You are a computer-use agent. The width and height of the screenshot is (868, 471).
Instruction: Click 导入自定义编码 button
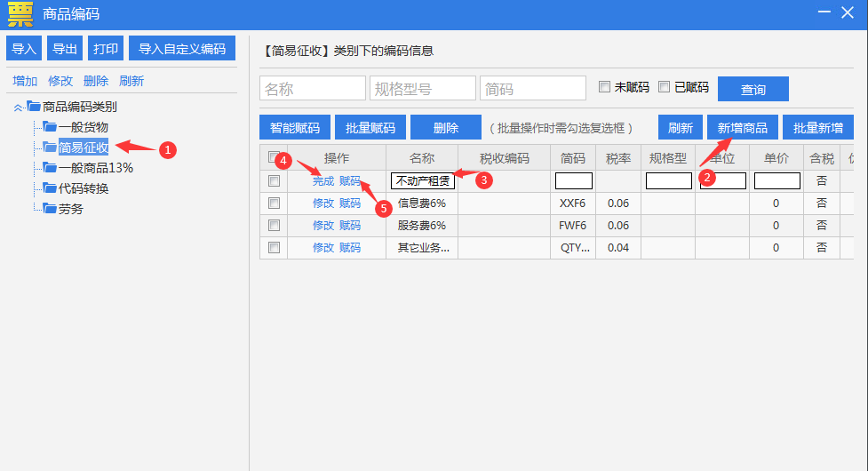(x=182, y=48)
